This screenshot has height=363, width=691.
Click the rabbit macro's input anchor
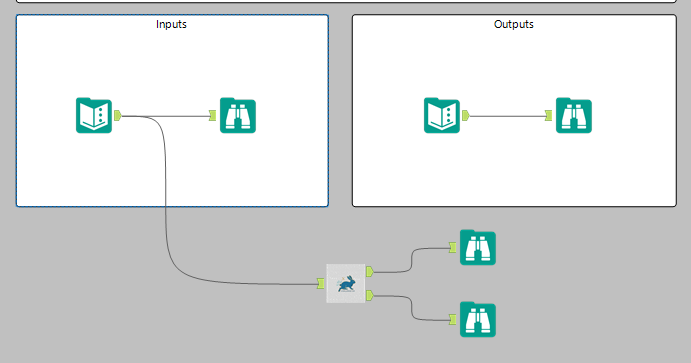321,284
